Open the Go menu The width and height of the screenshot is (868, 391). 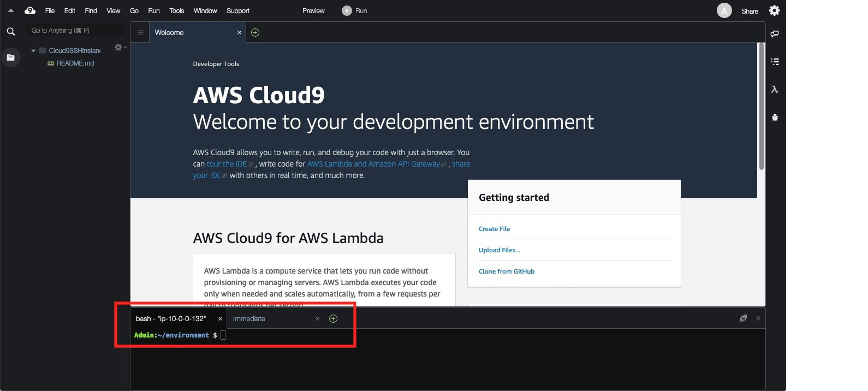pyautogui.click(x=134, y=10)
